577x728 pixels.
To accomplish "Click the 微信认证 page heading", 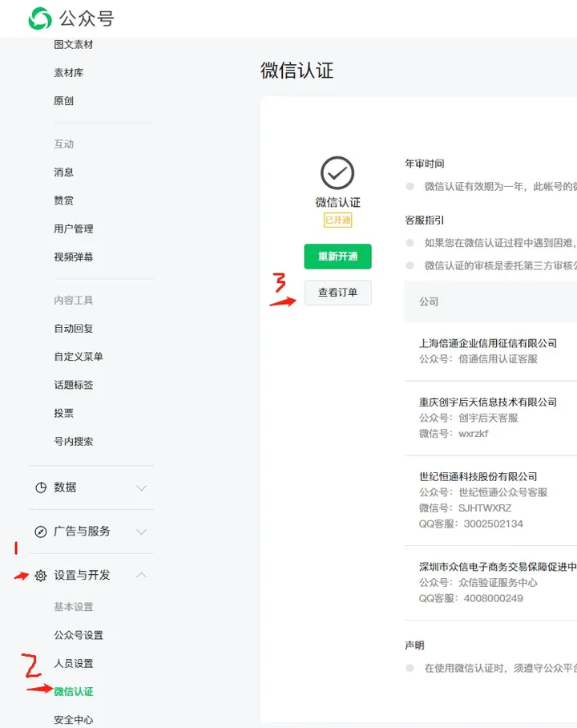I will click(297, 71).
